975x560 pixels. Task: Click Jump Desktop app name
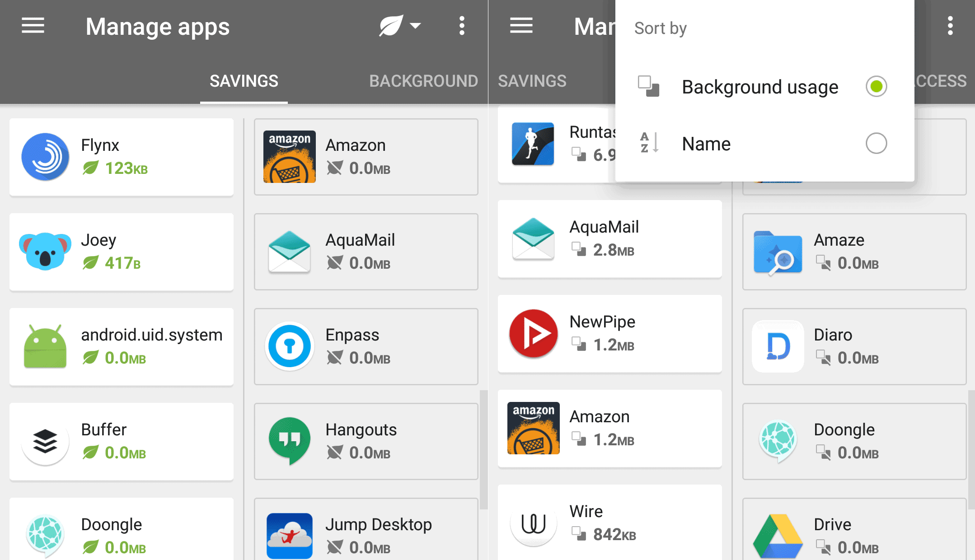pyautogui.click(x=379, y=525)
